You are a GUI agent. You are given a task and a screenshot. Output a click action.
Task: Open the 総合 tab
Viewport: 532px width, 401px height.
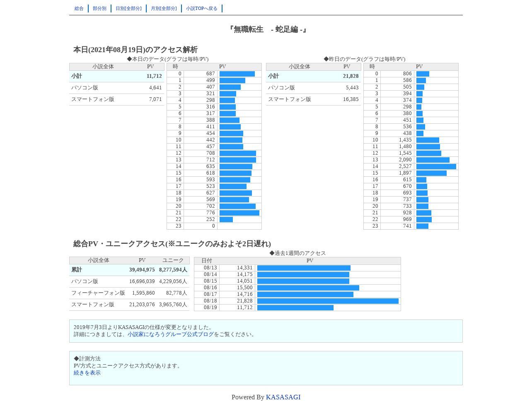(79, 8)
